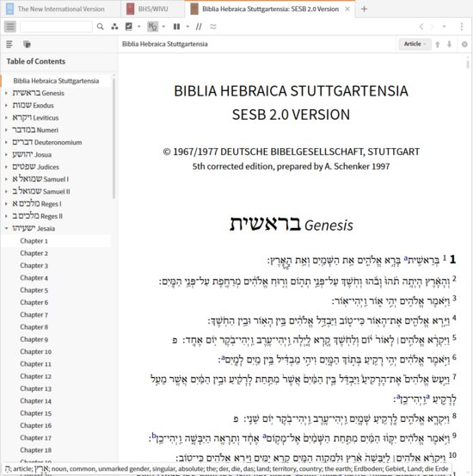
Task: Open the three-dots visual filters icon
Action: [114, 27]
